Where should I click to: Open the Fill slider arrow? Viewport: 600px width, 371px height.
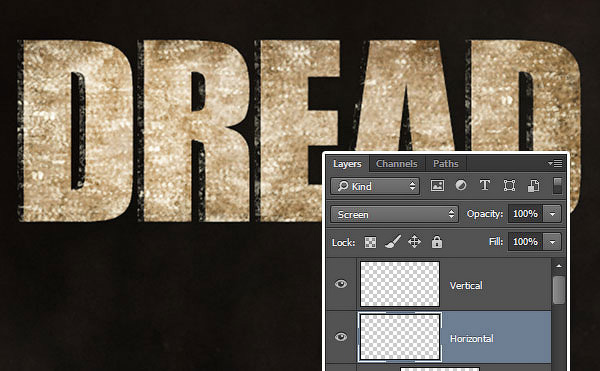[x=552, y=242]
